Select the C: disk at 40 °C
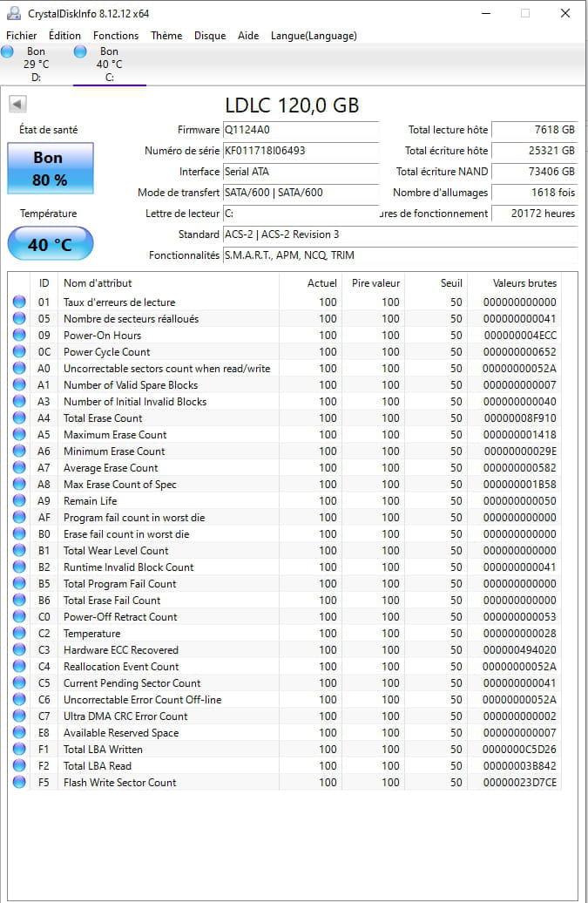 point(109,64)
